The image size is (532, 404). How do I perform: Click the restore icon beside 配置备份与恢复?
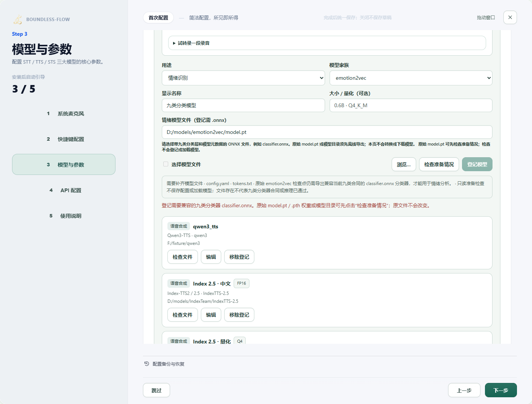coord(147,364)
